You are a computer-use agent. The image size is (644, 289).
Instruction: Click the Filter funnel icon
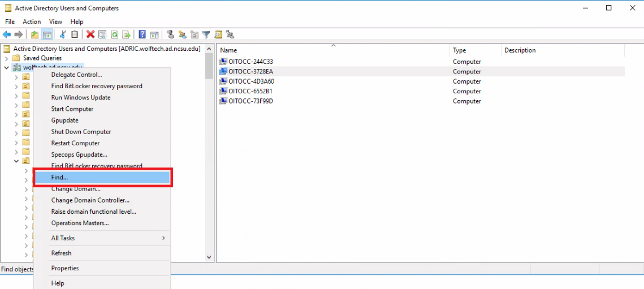pos(206,34)
